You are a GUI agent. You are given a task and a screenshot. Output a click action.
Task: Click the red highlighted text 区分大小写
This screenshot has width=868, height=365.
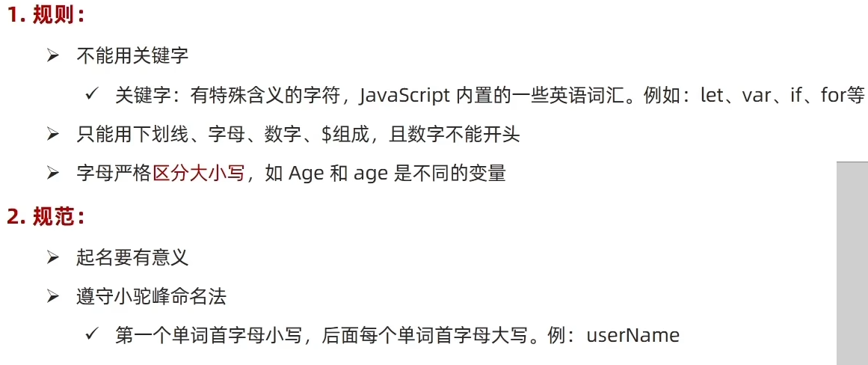[x=198, y=174]
